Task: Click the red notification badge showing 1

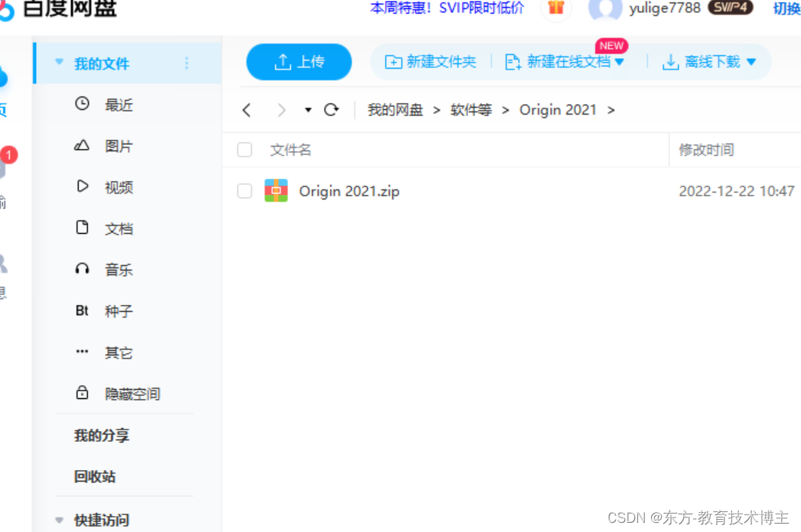Action: coord(8,154)
